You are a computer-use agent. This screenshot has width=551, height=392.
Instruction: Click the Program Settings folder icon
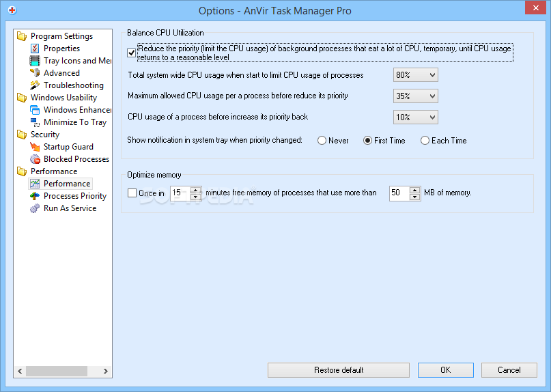click(22, 36)
